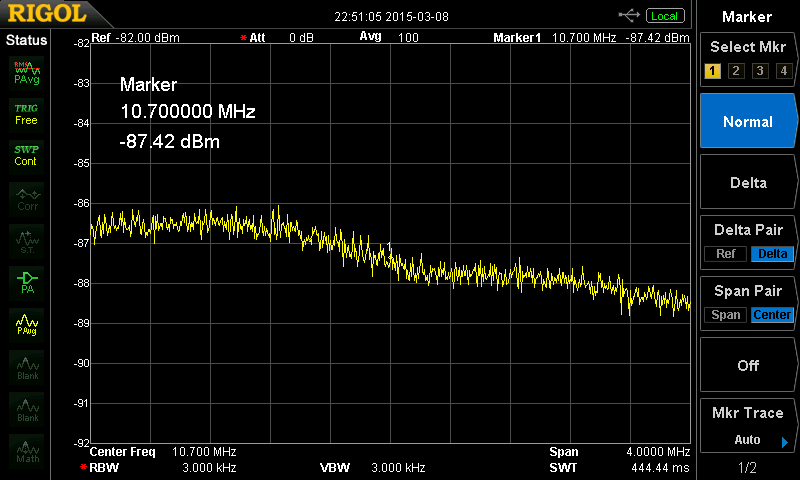Click the RMS PAvg detector status icon
Screen dimensions: 800x480
coord(27,73)
